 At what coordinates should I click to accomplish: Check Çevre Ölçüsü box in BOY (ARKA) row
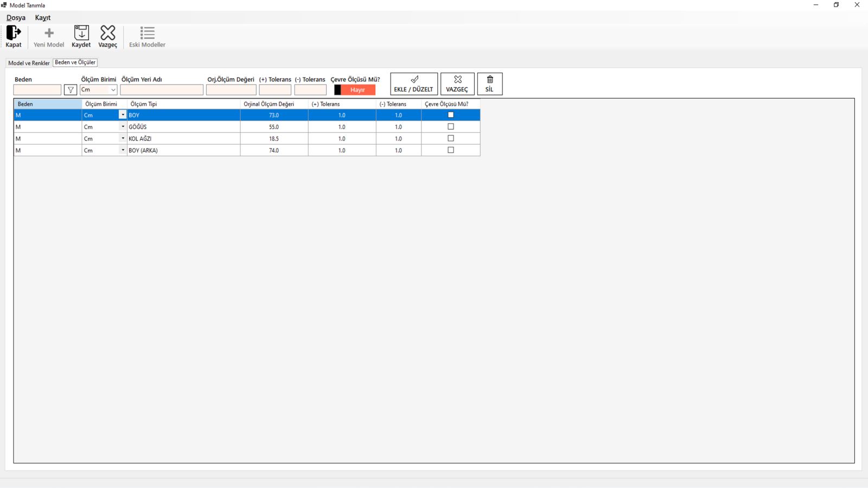(451, 151)
